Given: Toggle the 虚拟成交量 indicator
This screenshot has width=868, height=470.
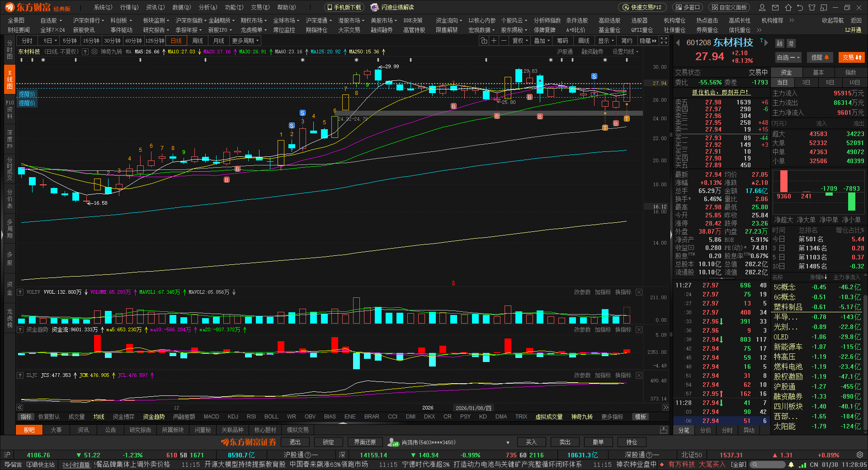Looking at the screenshot, I should pyautogui.click(x=549, y=417).
